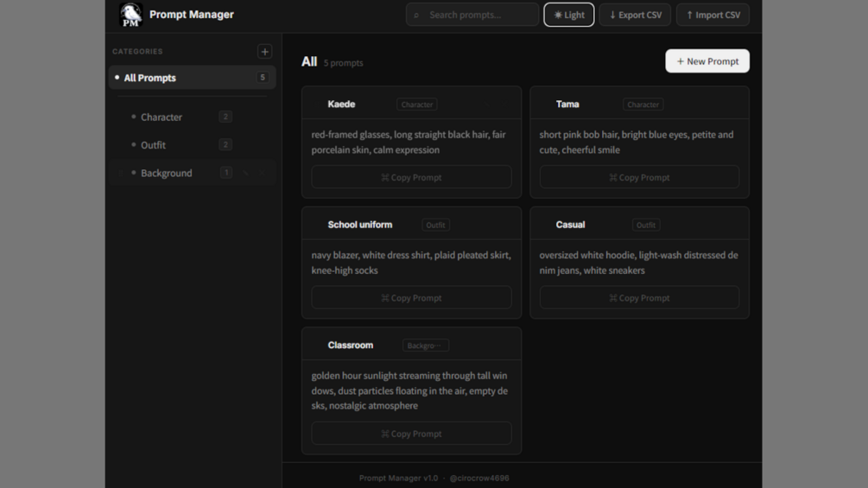
Task: Click the '5 prompts' count label
Action: [343, 63]
